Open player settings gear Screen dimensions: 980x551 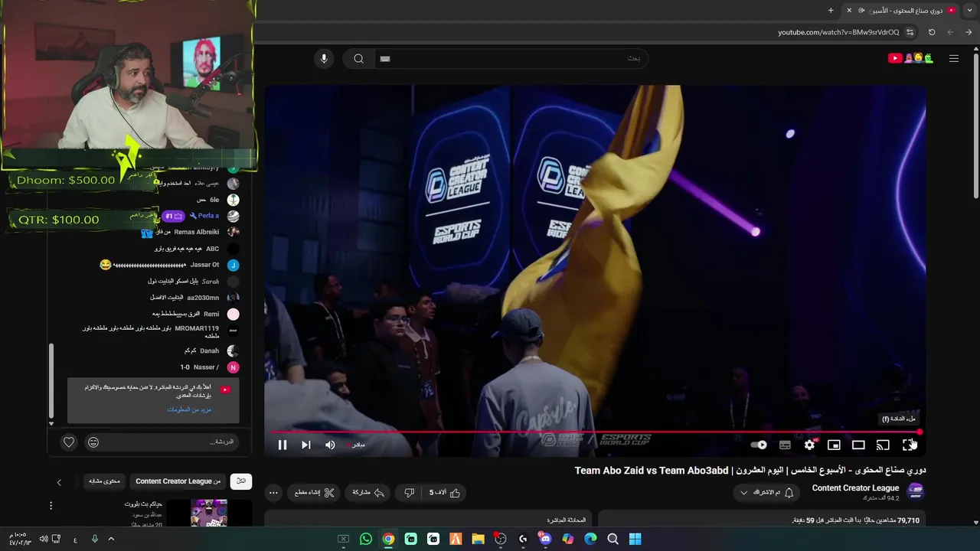[x=809, y=445]
